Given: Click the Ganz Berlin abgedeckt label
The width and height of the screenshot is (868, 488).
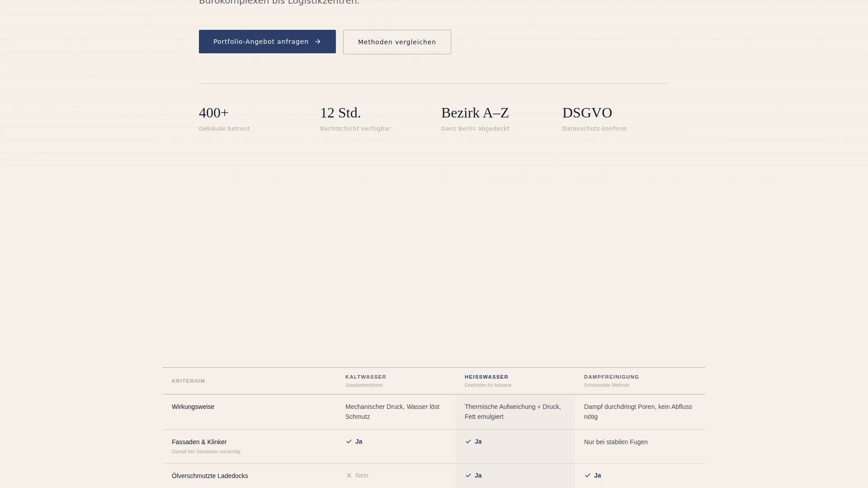Looking at the screenshot, I should [475, 129].
